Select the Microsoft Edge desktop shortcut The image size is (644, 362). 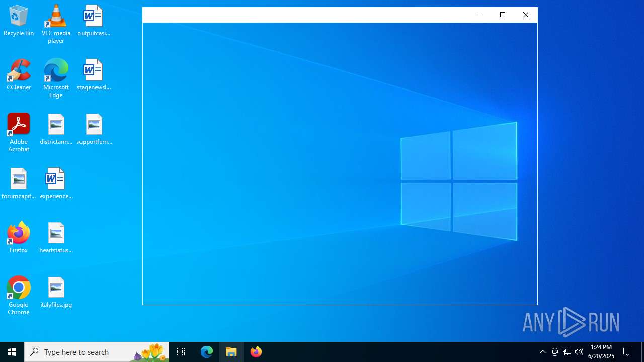coord(56,78)
